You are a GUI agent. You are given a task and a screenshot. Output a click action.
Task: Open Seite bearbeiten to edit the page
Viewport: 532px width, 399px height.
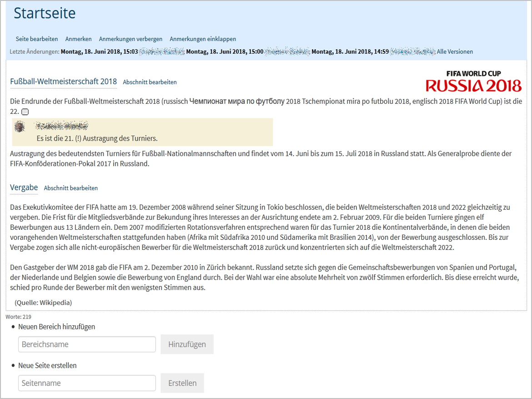point(37,39)
